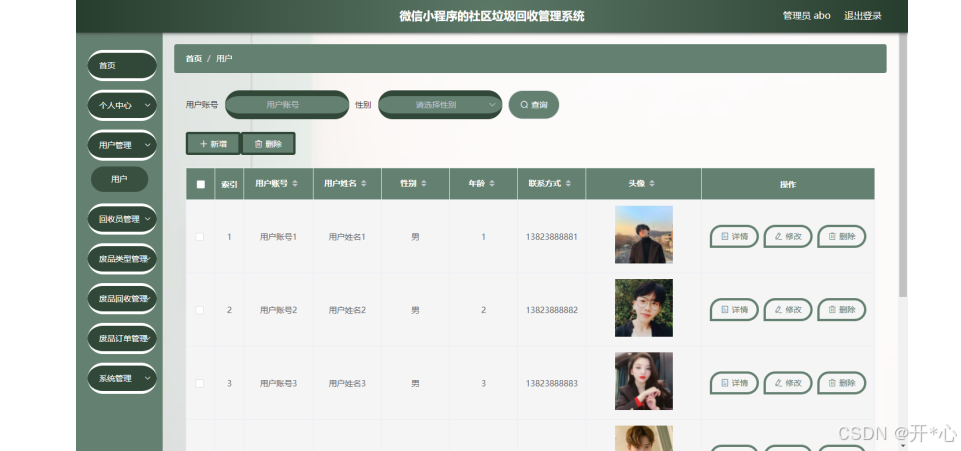This screenshot has height=451, width=961.
Task: Sort by 用户账号 column sort arrows
Action: pos(295,184)
